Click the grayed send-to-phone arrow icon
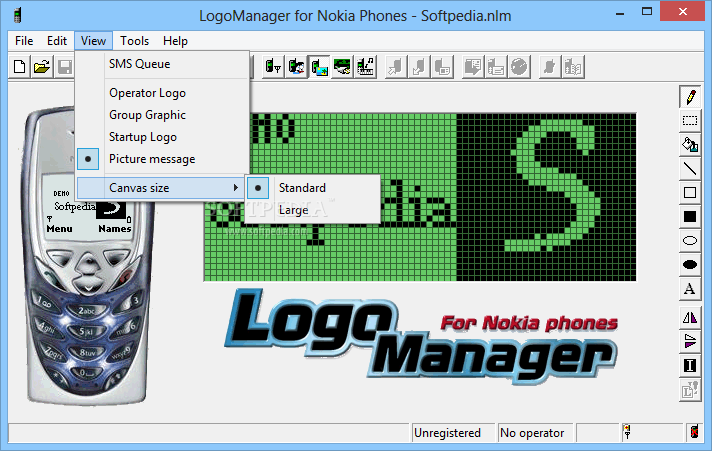This screenshot has width=712, height=451. click(396, 67)
